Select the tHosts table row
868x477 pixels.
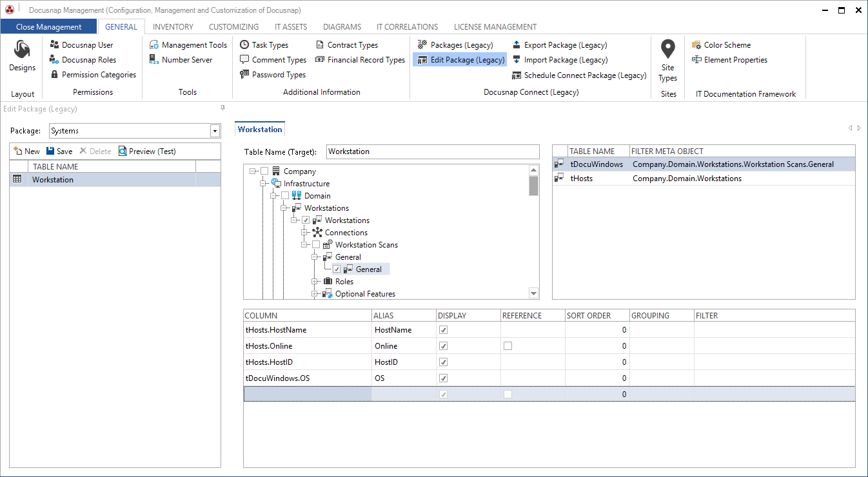[704, 179]
